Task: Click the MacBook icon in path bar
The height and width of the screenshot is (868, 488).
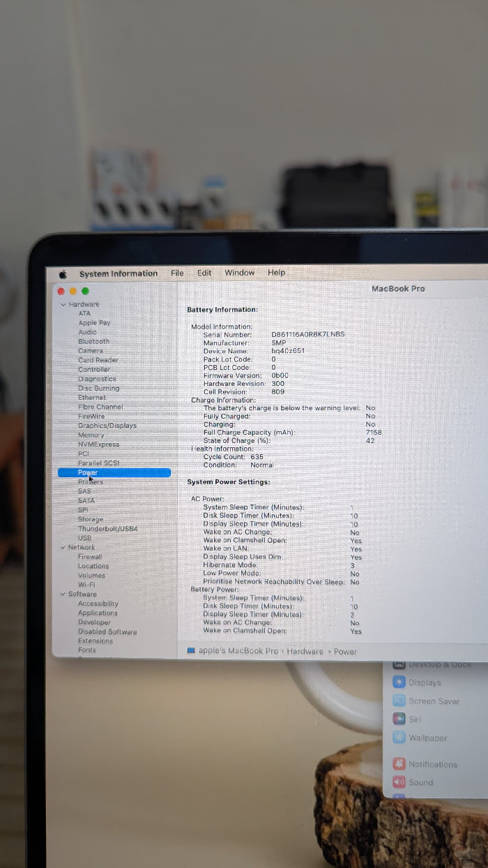Action: click(191, 651)
